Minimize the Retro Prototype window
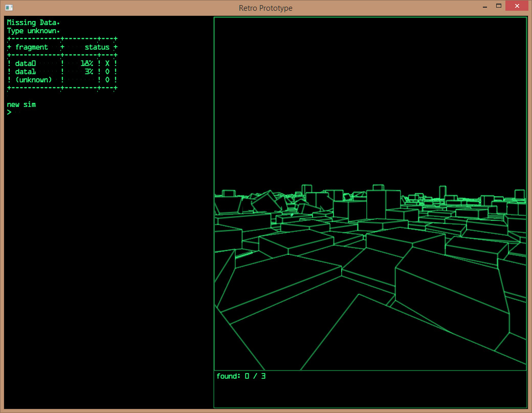532x413 pixels. [x=484, y=7]
